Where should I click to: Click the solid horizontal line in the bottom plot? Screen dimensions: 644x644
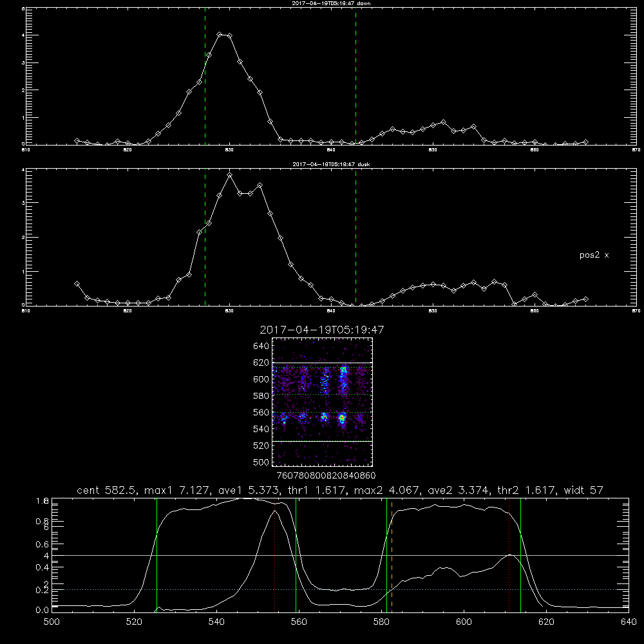coord(340,555)
